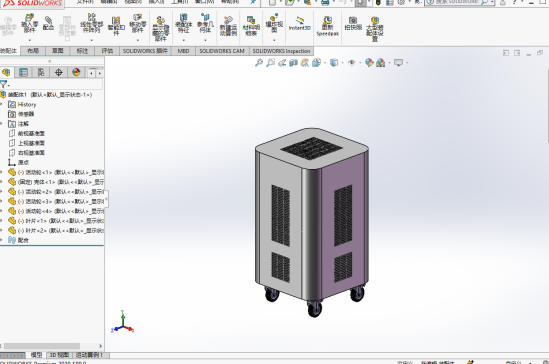Open Smart Fasteners (智能扣件) tool
This screenshot has width=549, height=364.
click(x=116, y=26)
